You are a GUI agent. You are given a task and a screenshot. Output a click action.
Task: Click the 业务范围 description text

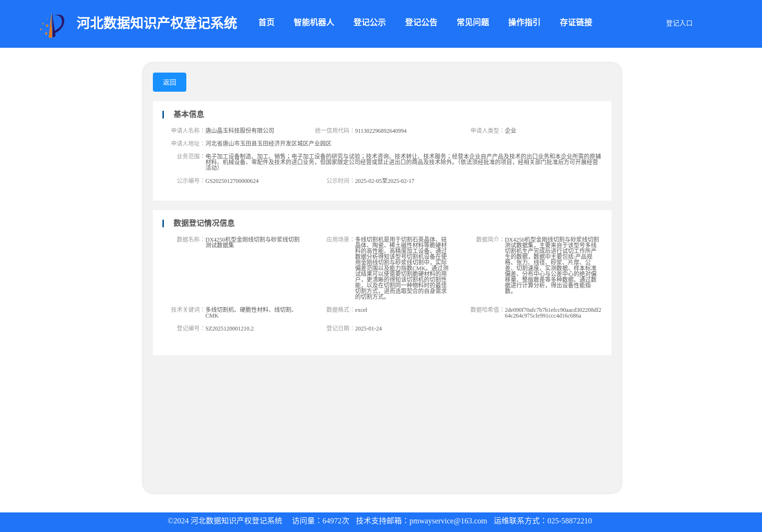point(403,162)
